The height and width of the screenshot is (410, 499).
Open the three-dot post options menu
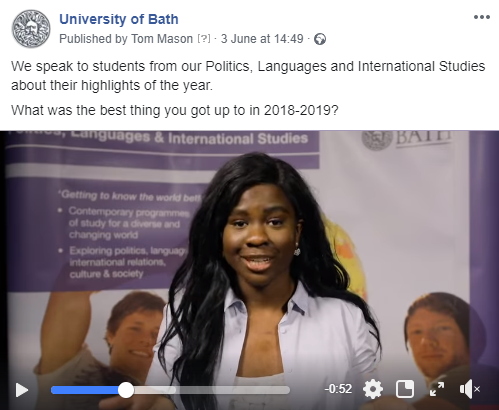click(482, 17)
